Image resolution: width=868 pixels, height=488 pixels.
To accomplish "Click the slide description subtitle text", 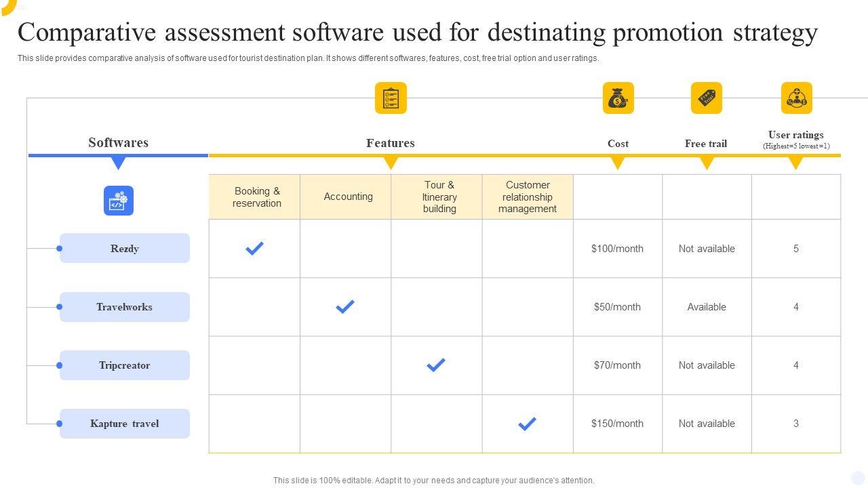I will [309, 58].
